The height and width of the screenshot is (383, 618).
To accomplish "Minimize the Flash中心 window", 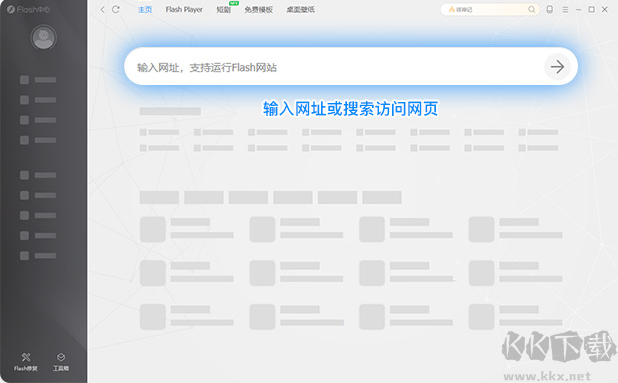I will (x=578, y=9).
